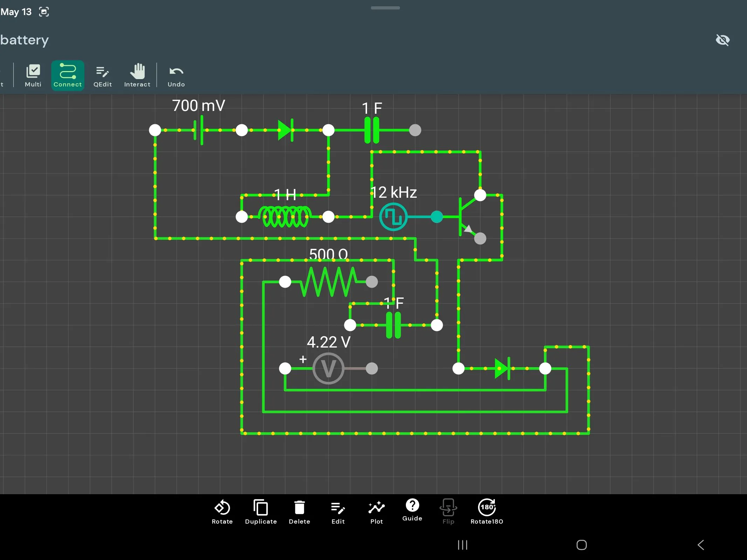Viewport: 747px width, 560px height.
Task: Delete the selected component
Action: tap(299, 512)
